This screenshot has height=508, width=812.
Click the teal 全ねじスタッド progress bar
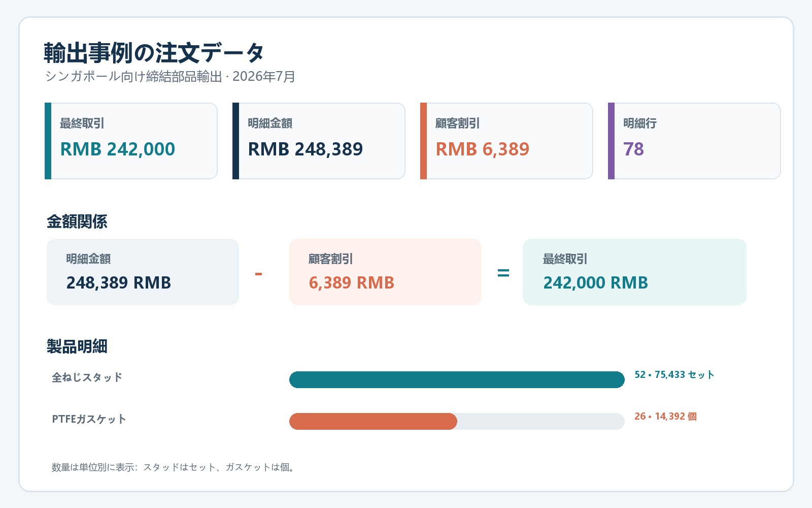[457, 379]
